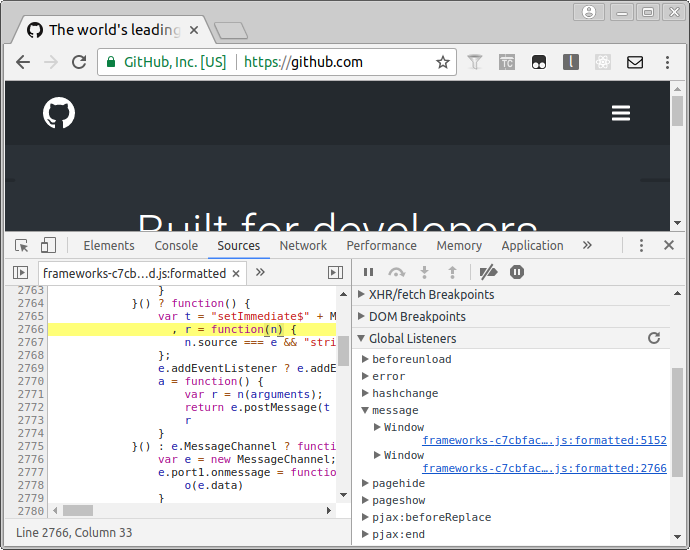This screenshot has width=690, height=550.
Task: Switch to the Elements tab
Action: tap(109, 246)
